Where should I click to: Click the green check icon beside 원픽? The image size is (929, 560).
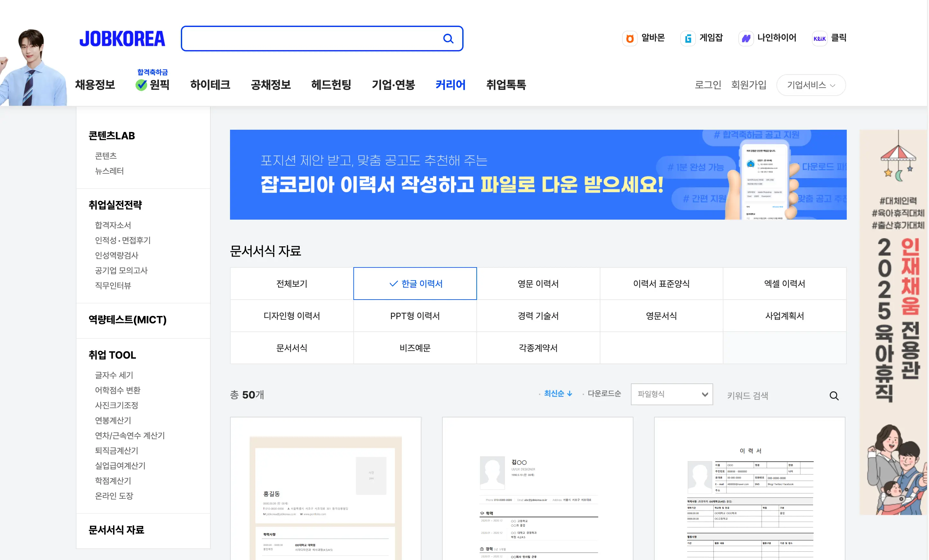pyautogui.click(x=141, y=85)
